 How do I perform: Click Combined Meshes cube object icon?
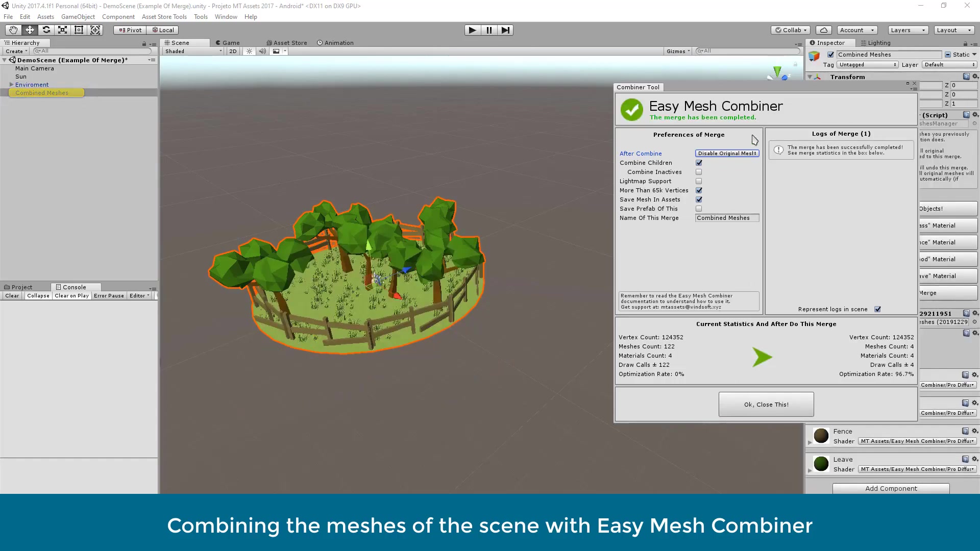coord(814,55)
